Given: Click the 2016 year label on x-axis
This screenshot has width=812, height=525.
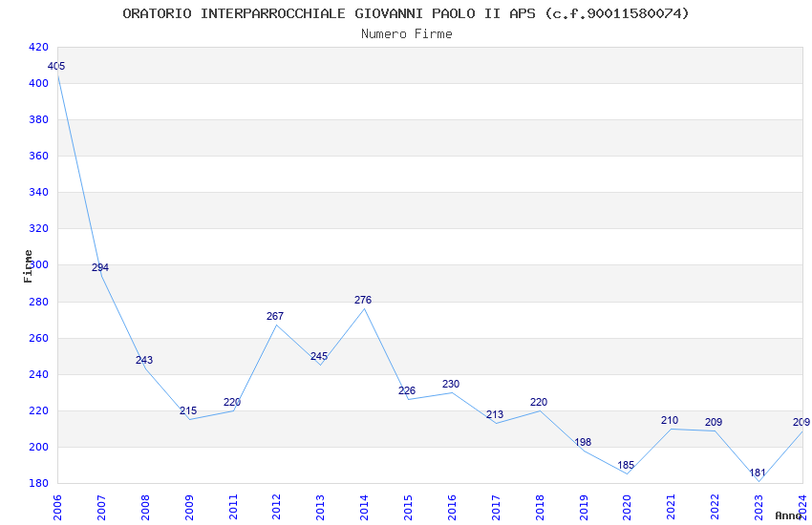Looking at the screenshot, I should click(452, 507).
